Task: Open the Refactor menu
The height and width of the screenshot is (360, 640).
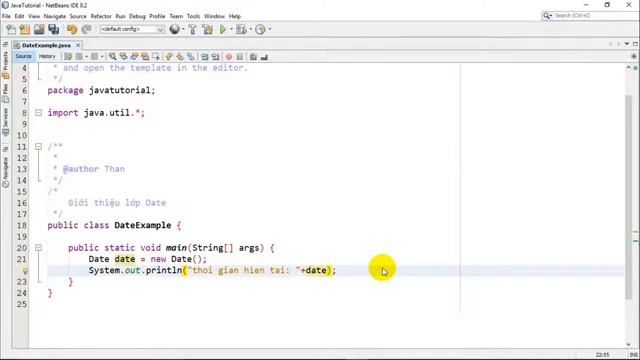Action: point(101,16)
